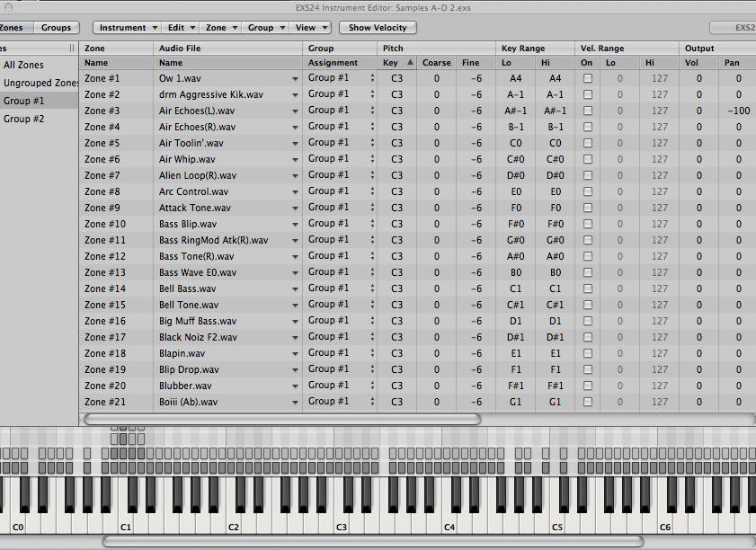Select the Big Muff Bass.wav file name

tap(198, 321)
